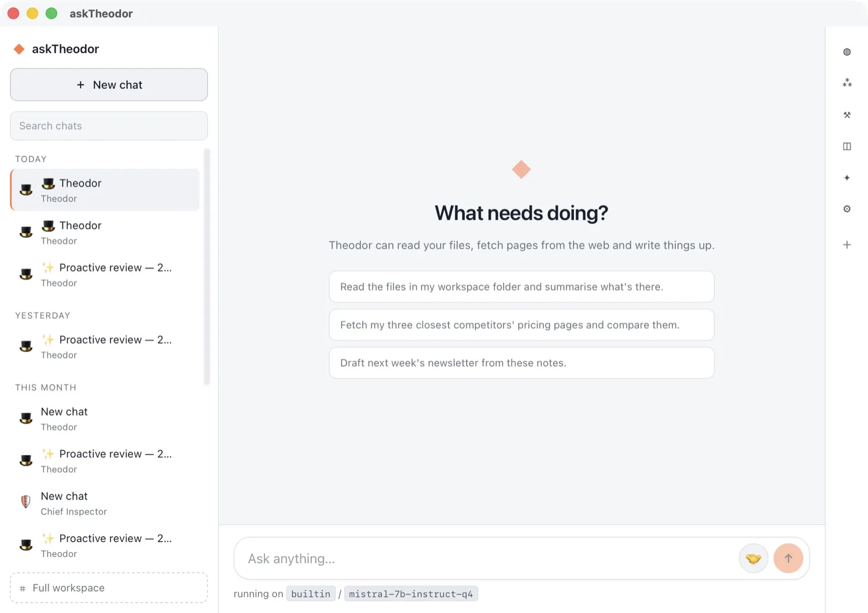Start a conversation with the New chat button
This screenshot has height=613, width=868.
(109, 85)
